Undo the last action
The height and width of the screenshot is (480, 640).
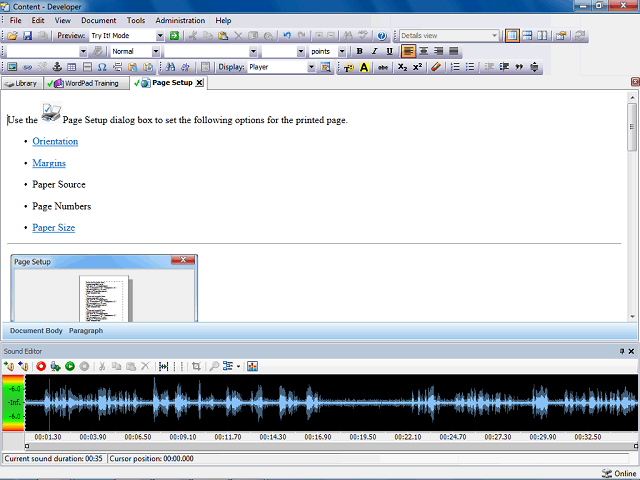[287, 36]
